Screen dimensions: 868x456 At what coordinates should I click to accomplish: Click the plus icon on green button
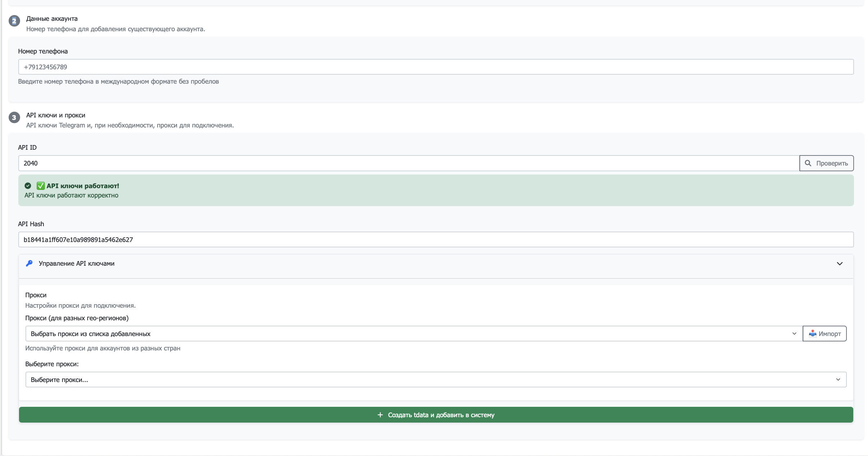pos(380,415)
